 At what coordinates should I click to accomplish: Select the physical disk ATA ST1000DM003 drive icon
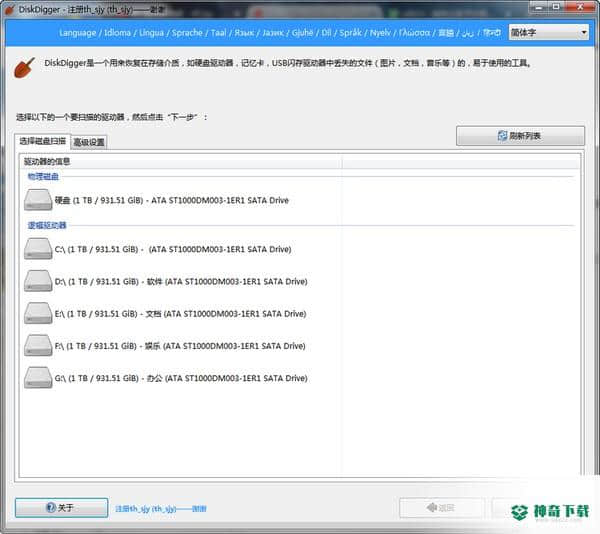point(38,200)
